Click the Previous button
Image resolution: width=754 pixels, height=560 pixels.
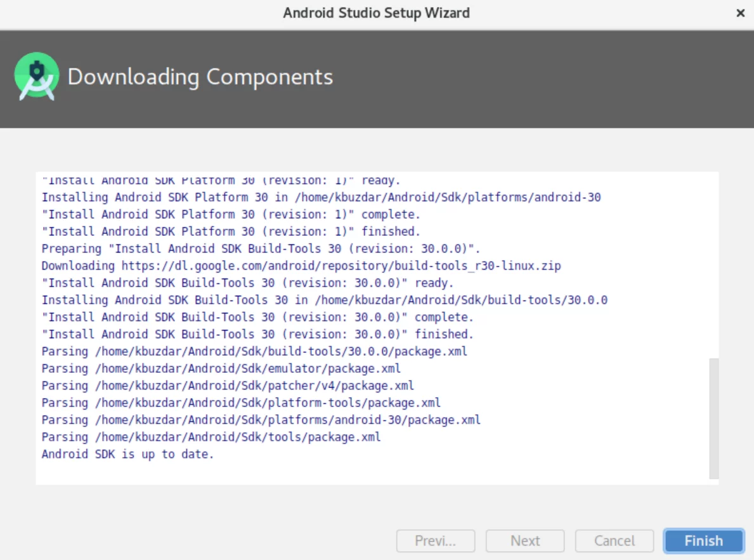pyautogui.click(x=435, y=541)
